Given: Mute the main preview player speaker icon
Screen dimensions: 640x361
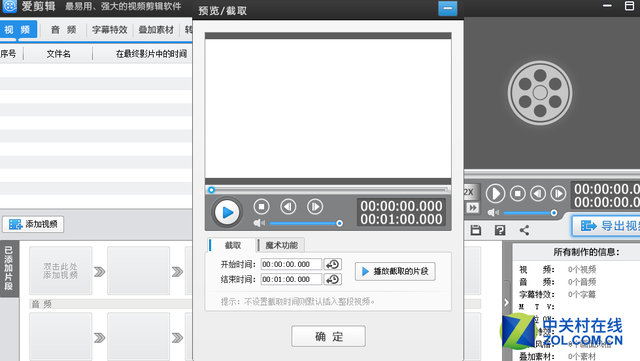Looking at the screenshot, I should [493, 212].
